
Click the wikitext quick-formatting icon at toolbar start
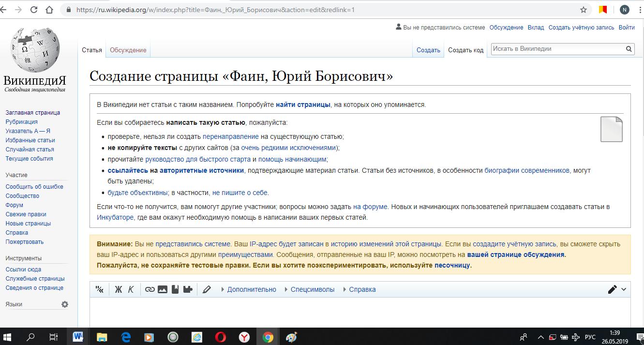(100, 289)
